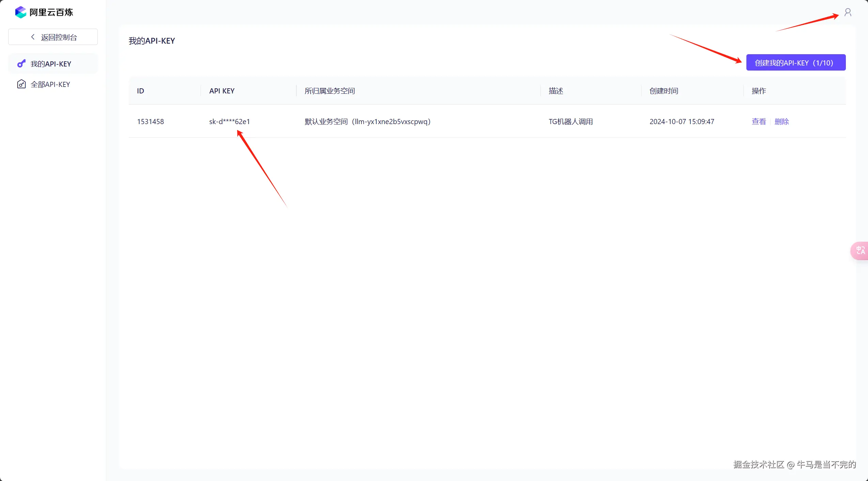Screen dimensions: 868x481
Task: Click the 描述 column header
Action: point(556,91)
